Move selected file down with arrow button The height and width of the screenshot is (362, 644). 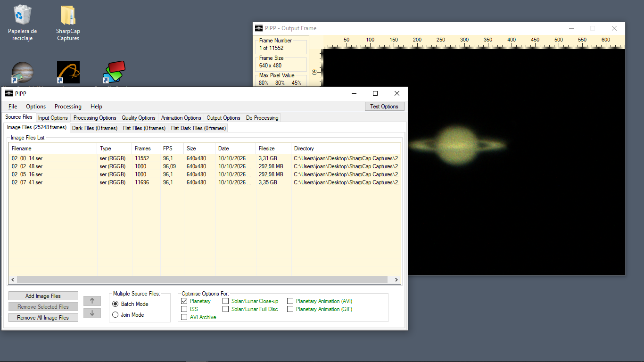coord(92,313)
